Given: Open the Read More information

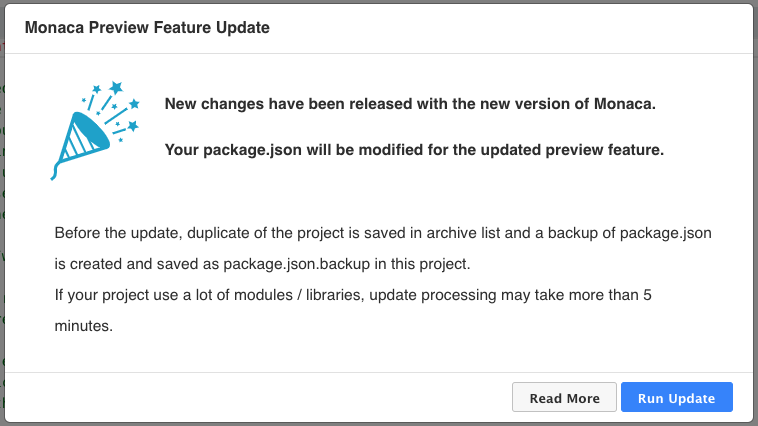Looking at the screenshot, I should pyautogui.click(x=564, y=397).
